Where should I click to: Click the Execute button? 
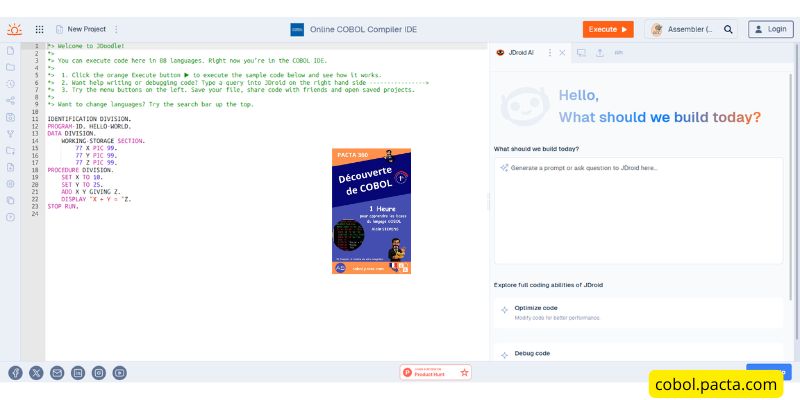(x=608, y=29)
